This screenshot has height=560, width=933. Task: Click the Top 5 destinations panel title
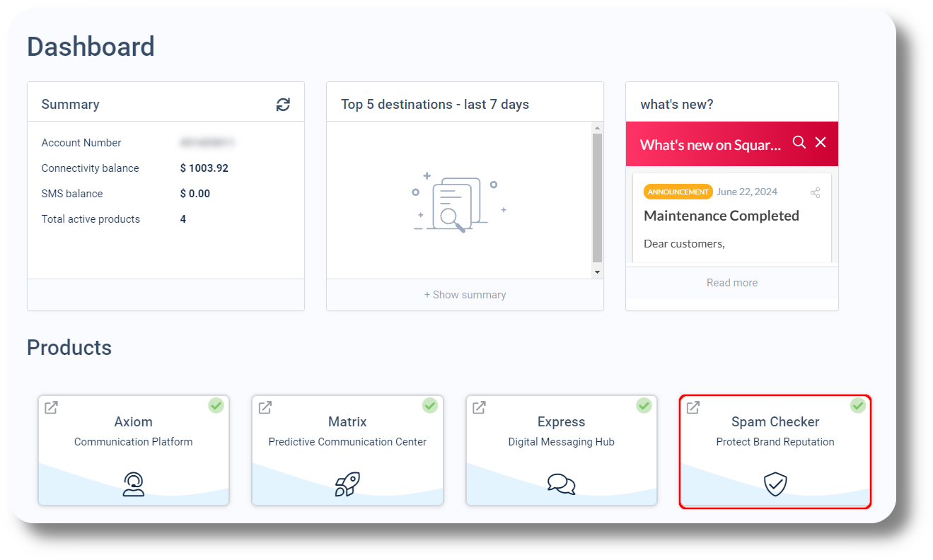pos(435,105)
